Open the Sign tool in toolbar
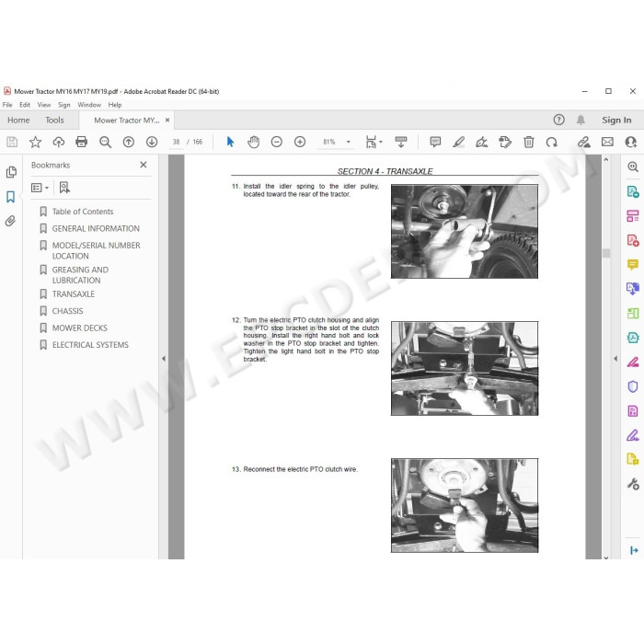 482,142
